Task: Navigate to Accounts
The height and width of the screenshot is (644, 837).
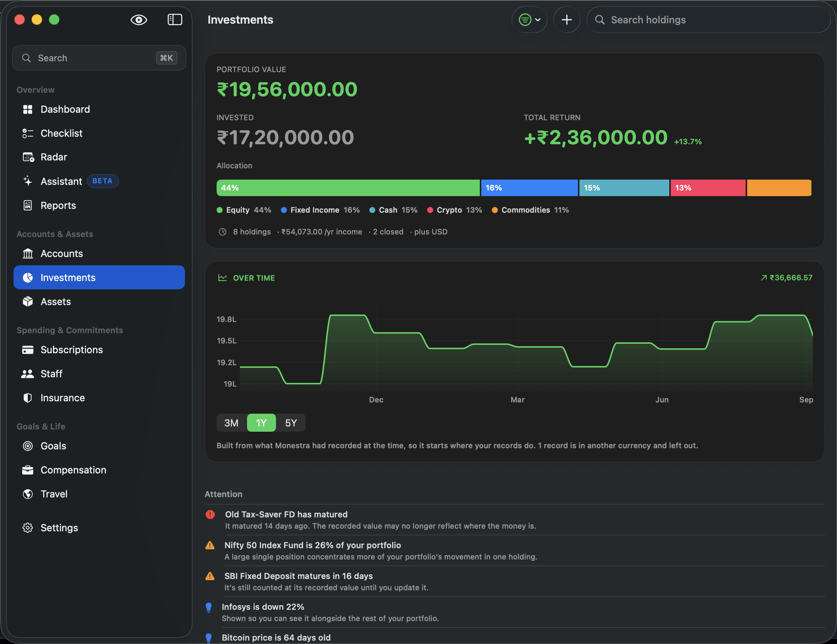Action: click(x=99, y=254)
